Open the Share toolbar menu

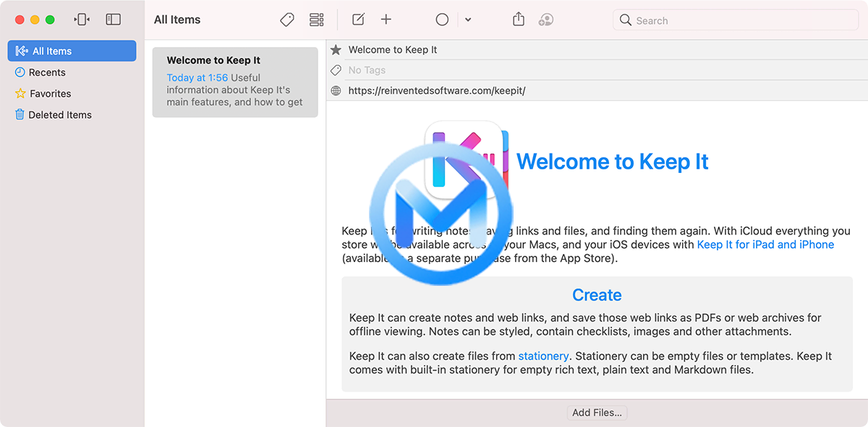tap(519, 20)
